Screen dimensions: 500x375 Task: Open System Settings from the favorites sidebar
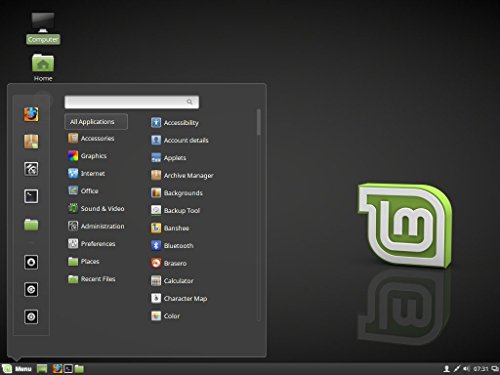31,169
